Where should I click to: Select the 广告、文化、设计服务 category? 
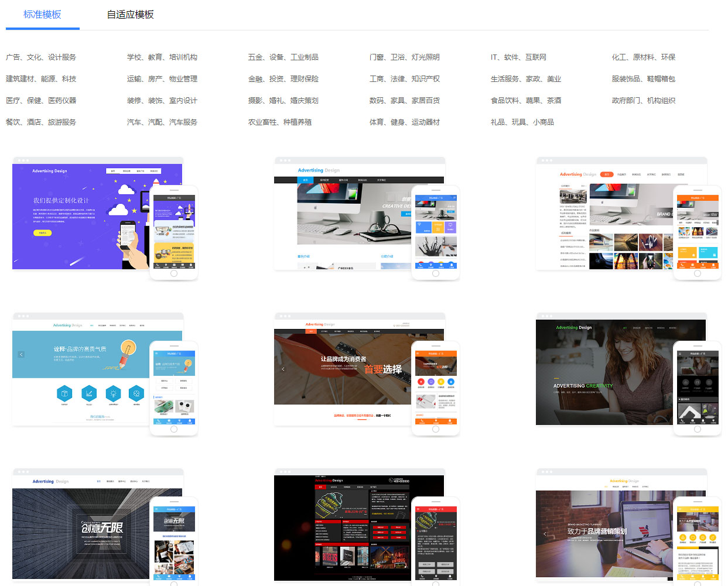tap(41, 57)
